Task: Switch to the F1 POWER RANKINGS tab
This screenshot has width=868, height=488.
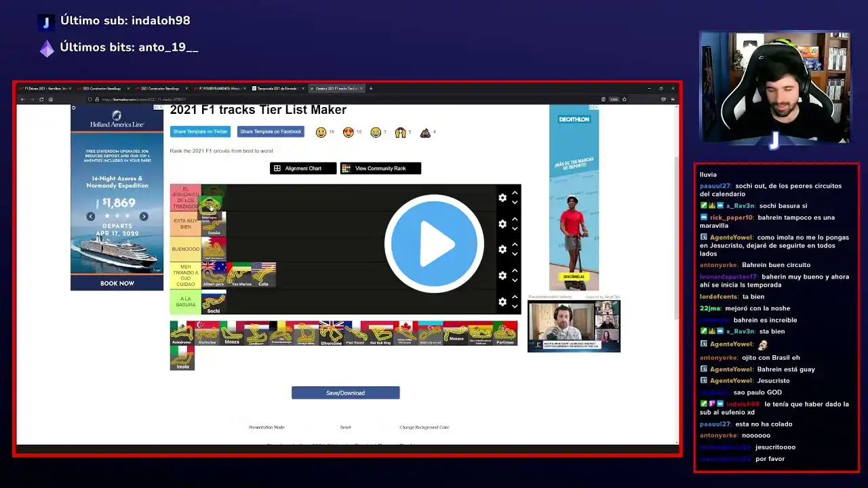Action: pos(220,88)
